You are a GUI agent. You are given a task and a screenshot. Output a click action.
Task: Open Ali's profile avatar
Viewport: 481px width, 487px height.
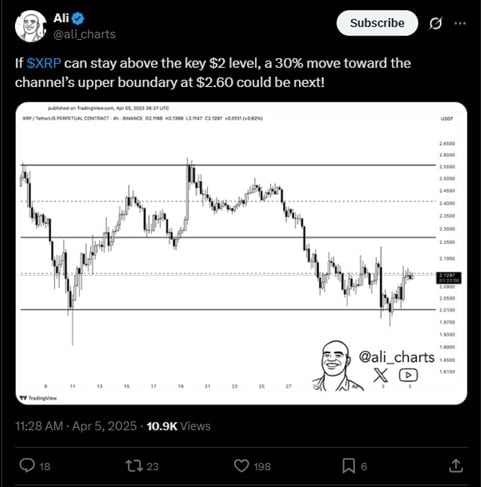31,26
